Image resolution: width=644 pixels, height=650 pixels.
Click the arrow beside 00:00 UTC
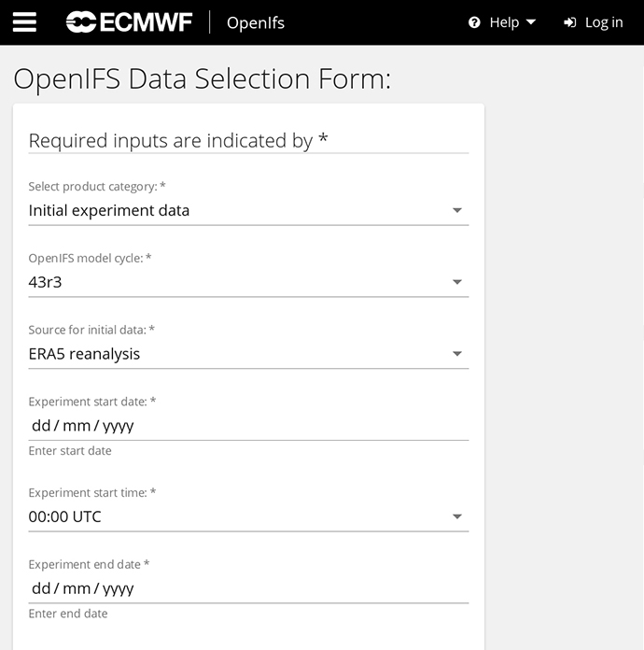point(457,517)
